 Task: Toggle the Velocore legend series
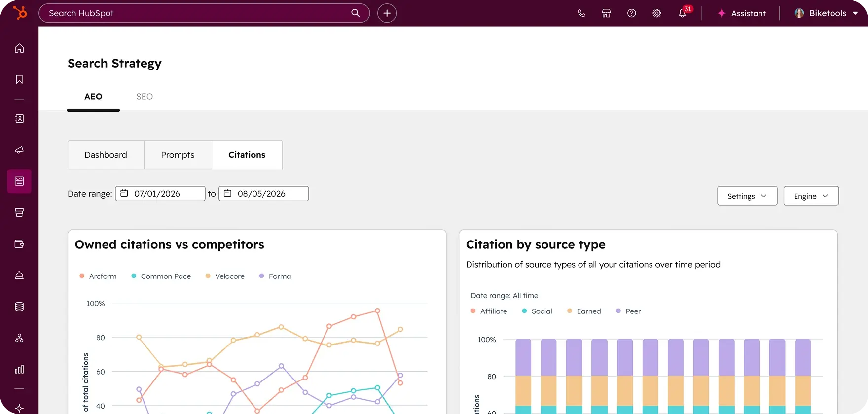pos(225,276)
